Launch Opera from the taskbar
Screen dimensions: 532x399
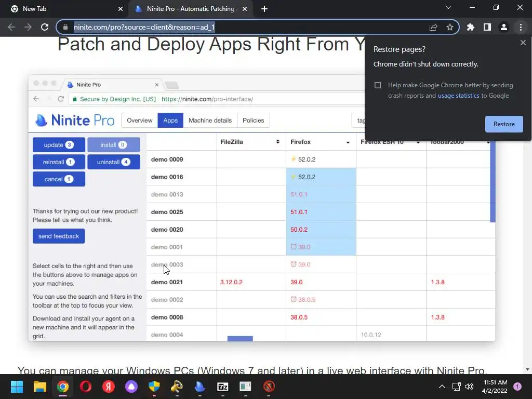86,387
